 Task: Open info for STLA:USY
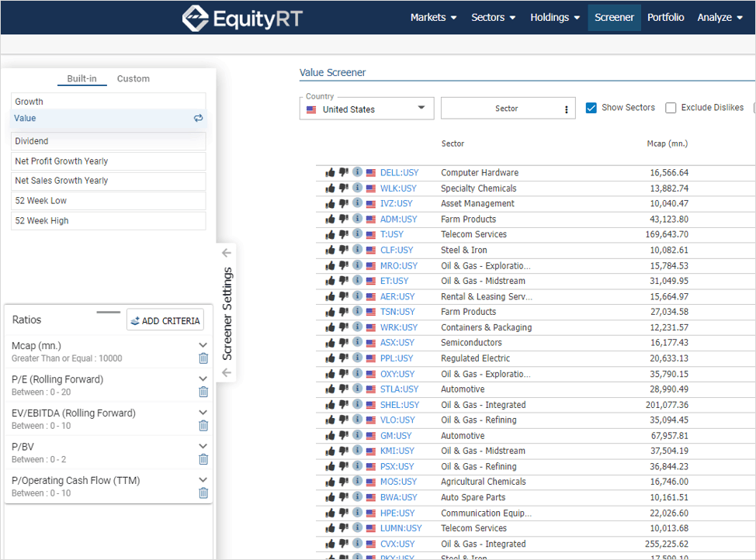(x=357, y=389)
